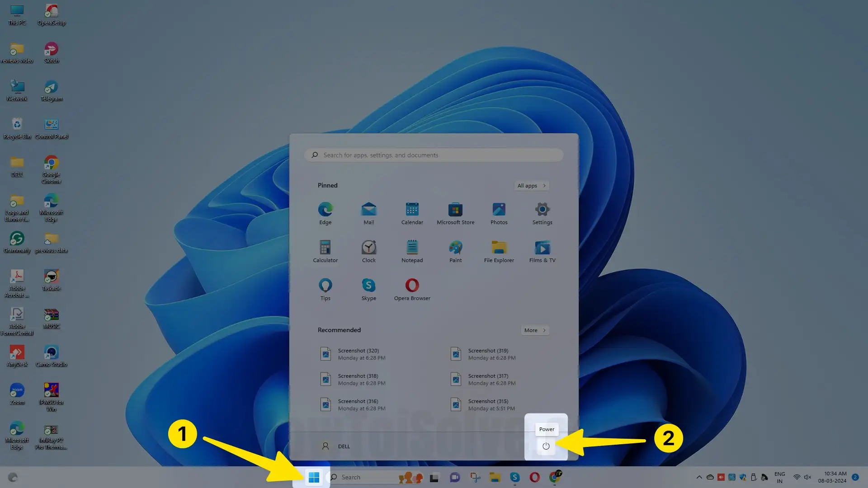Select This PC desktop icon
868x488 pixels.
17,15
